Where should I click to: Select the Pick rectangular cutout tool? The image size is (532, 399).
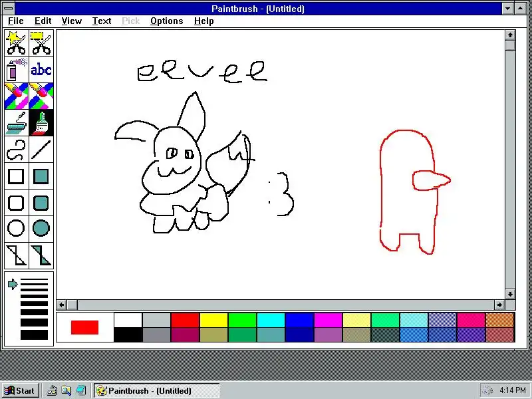coord(41,43)
